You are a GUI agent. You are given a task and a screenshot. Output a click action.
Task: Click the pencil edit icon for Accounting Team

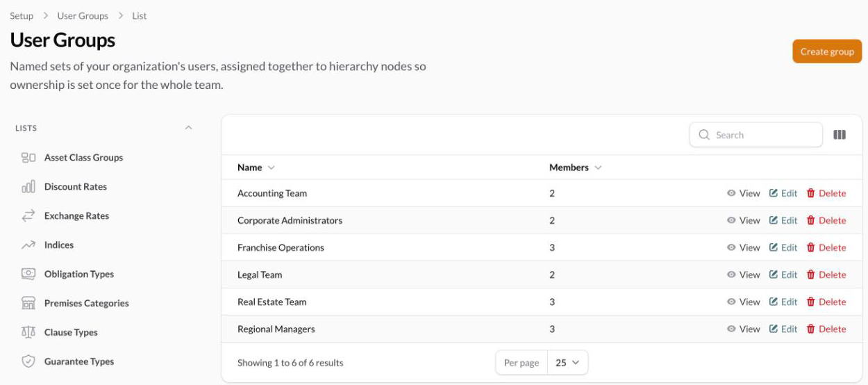[x=774, y=193]
